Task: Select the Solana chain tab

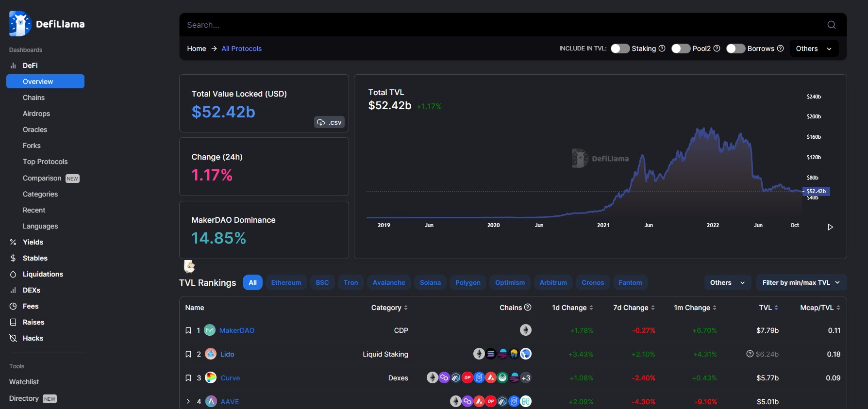Action: [x=430, y=282]
